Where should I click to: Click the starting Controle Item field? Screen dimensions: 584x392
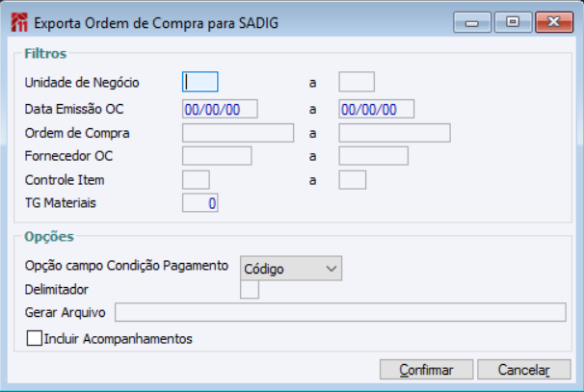click(x=196, y=179)
